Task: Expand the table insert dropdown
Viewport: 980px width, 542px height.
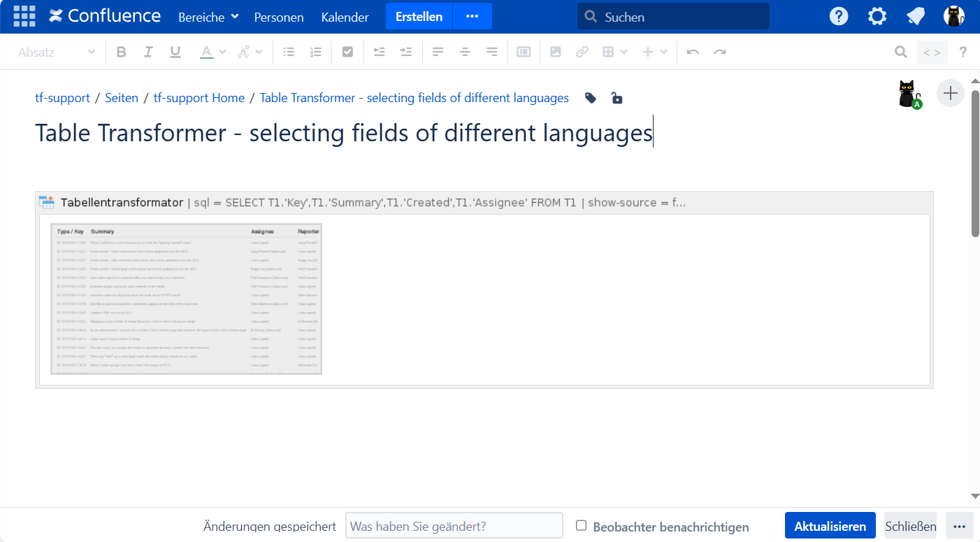Action: click(x=615, y=52)
